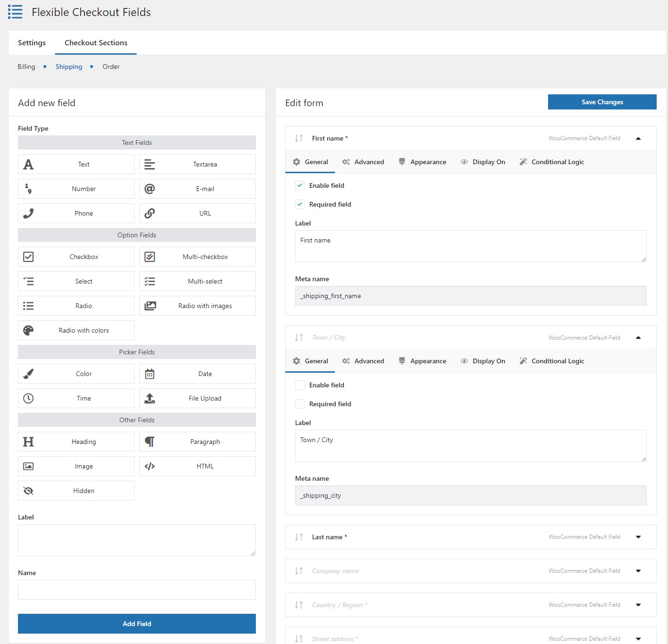Viewport: 668px width, 644px height.
Task: Uncheck Enable field for First name
Action: [300, 185]
